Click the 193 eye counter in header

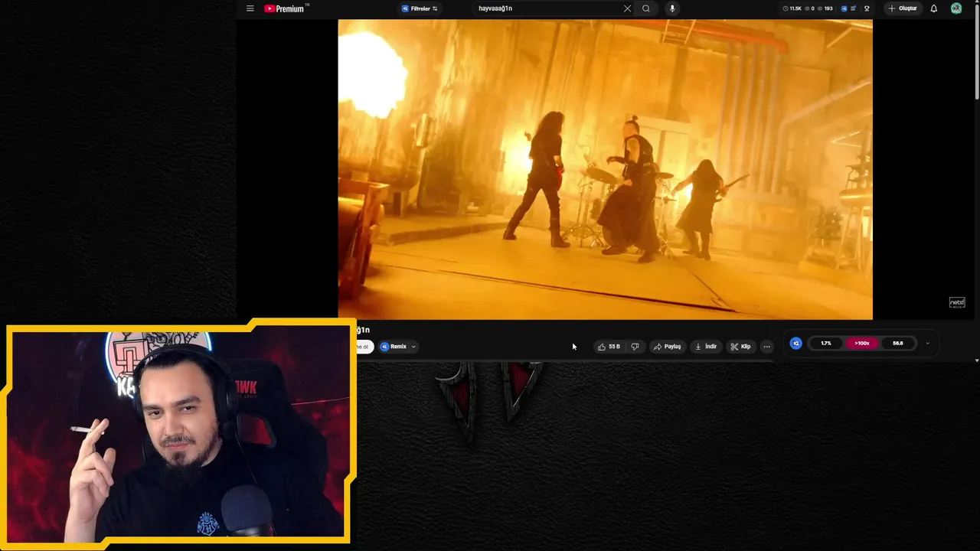(x=825, y=8)
